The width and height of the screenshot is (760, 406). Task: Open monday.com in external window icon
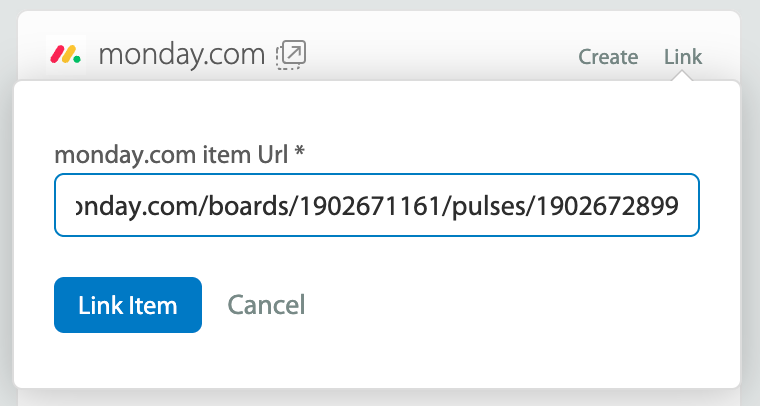click(x=291, y=55)
